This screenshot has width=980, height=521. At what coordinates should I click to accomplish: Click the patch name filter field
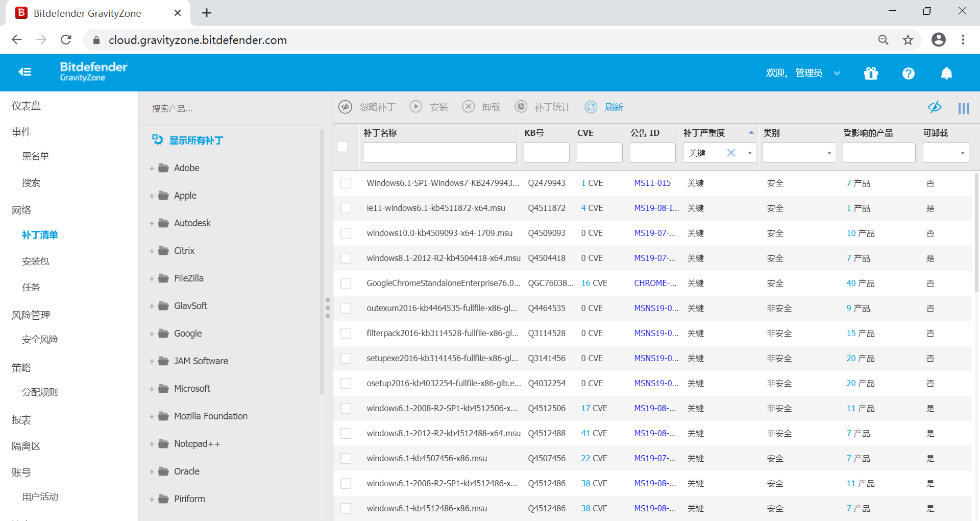(x=439, y=153)
